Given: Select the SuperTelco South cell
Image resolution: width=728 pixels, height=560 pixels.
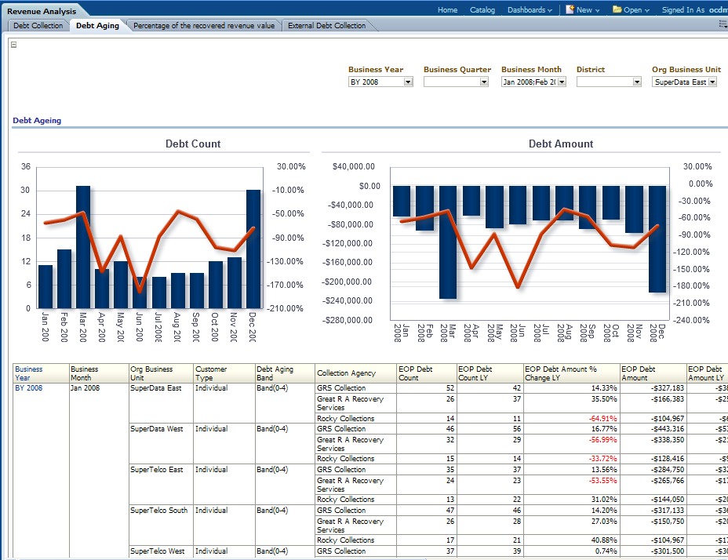Looking at the screenshot, I should pyautogui.click(x=158, y=511).
